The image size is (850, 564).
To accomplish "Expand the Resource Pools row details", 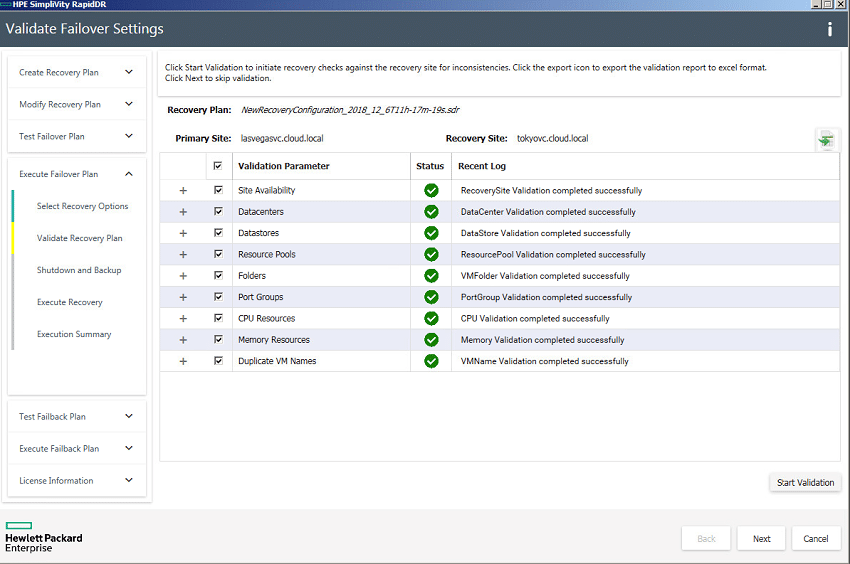I will (183, 254).
